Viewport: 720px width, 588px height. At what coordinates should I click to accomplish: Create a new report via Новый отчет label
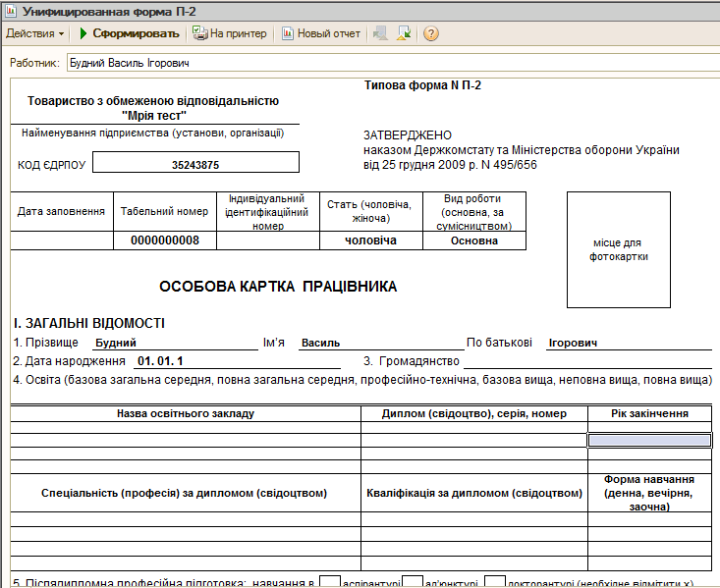(x=329, y=33)
